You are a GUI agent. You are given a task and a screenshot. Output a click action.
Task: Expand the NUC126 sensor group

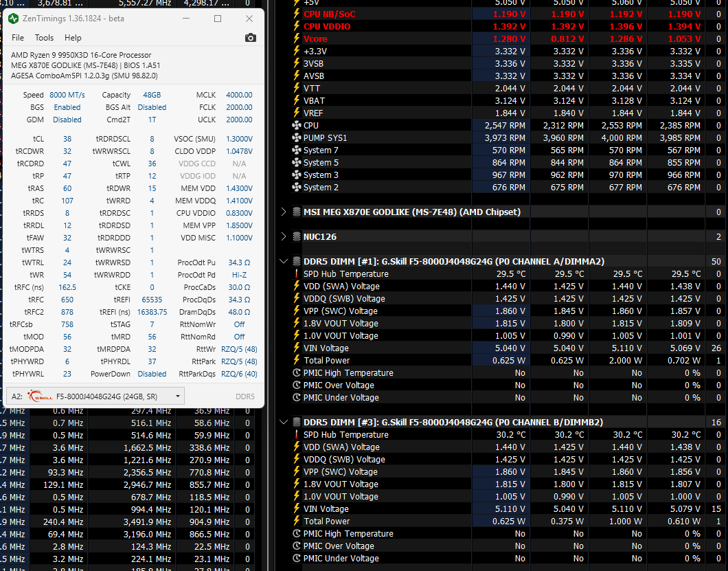tap(283, 236)
